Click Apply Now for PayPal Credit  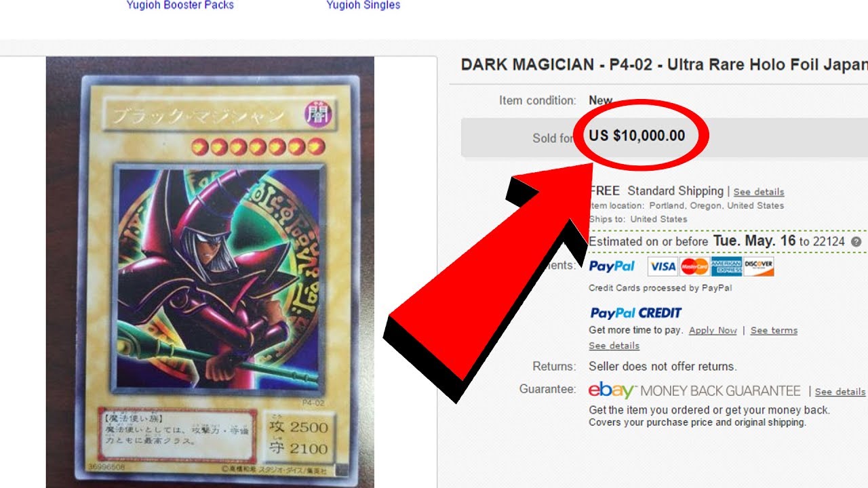[713, 331]
